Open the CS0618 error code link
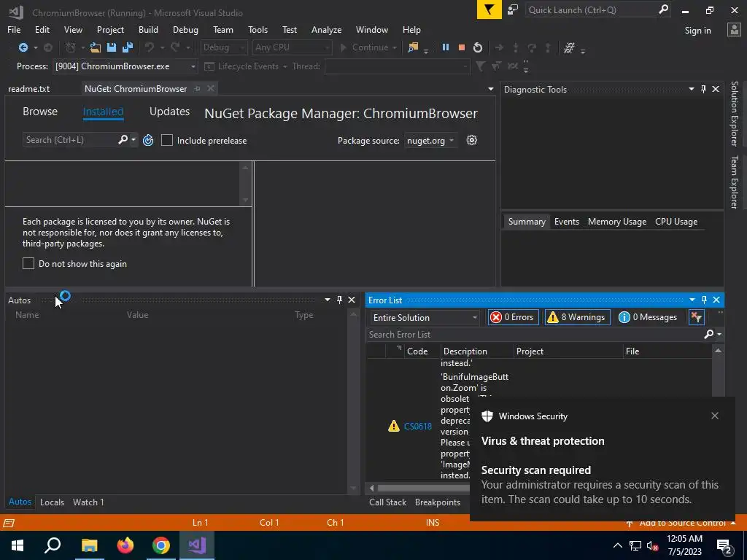Image resolution: width=747 pixels, height=560 pixels. (x=418, y=426)
